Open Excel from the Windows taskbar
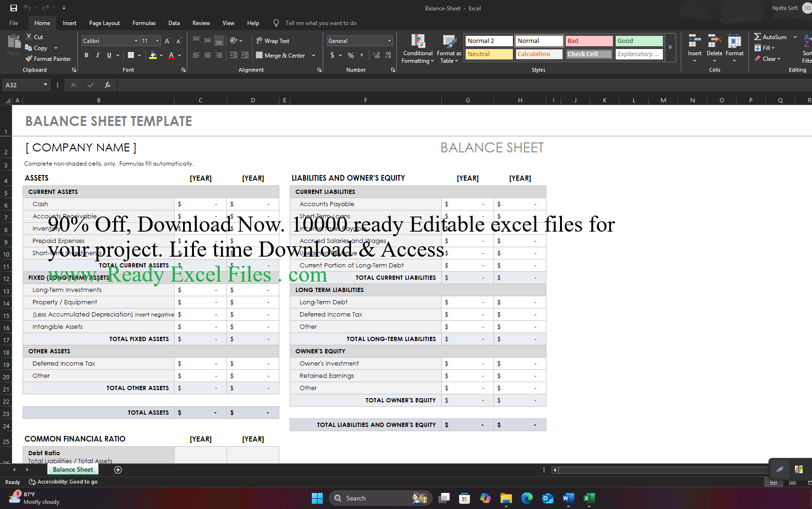 tap(589, 498)
